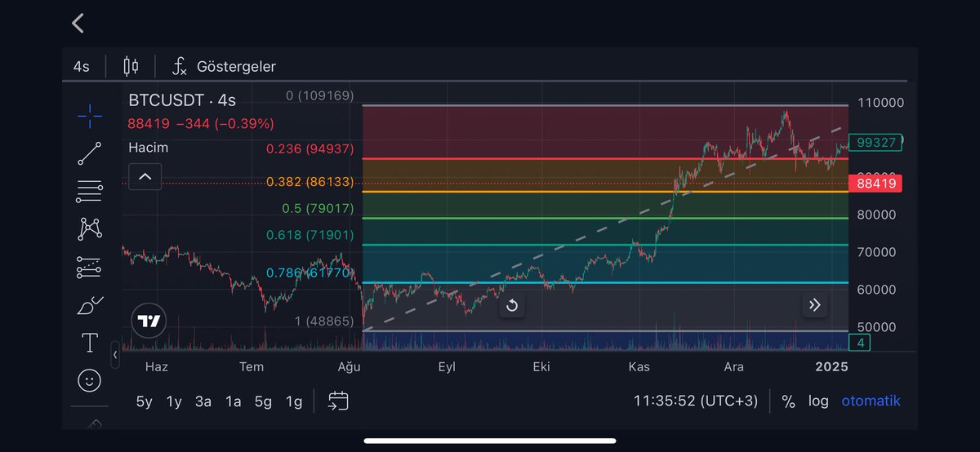Click the Eki month label
980x452 pixels.
(x=541, y=366)
